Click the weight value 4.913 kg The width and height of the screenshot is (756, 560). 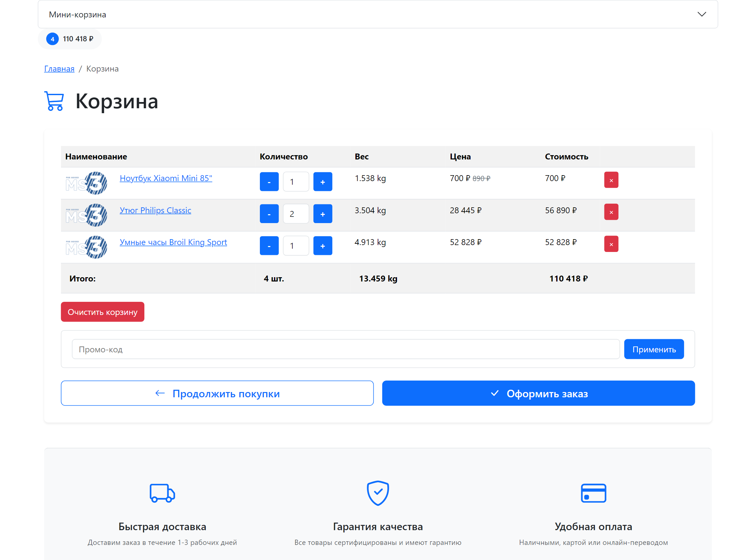(370, 242)
